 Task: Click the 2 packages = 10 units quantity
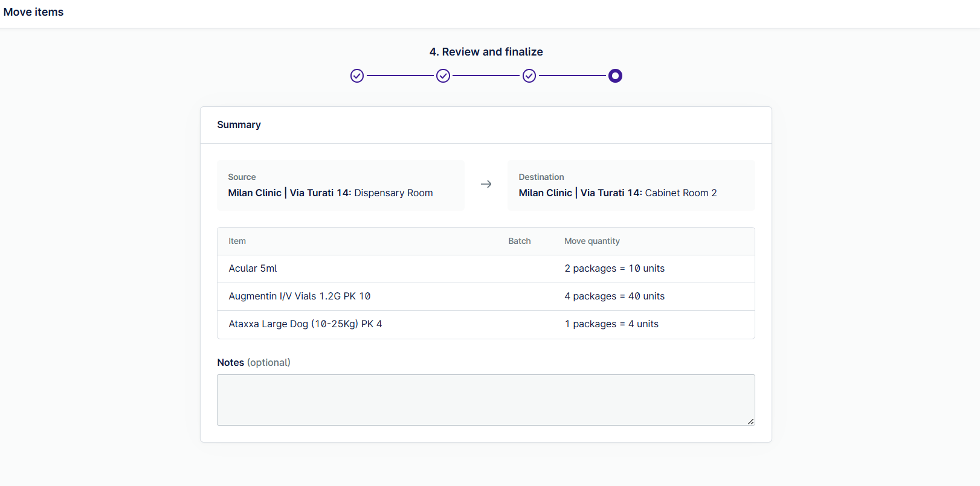(x=614, y=269)
